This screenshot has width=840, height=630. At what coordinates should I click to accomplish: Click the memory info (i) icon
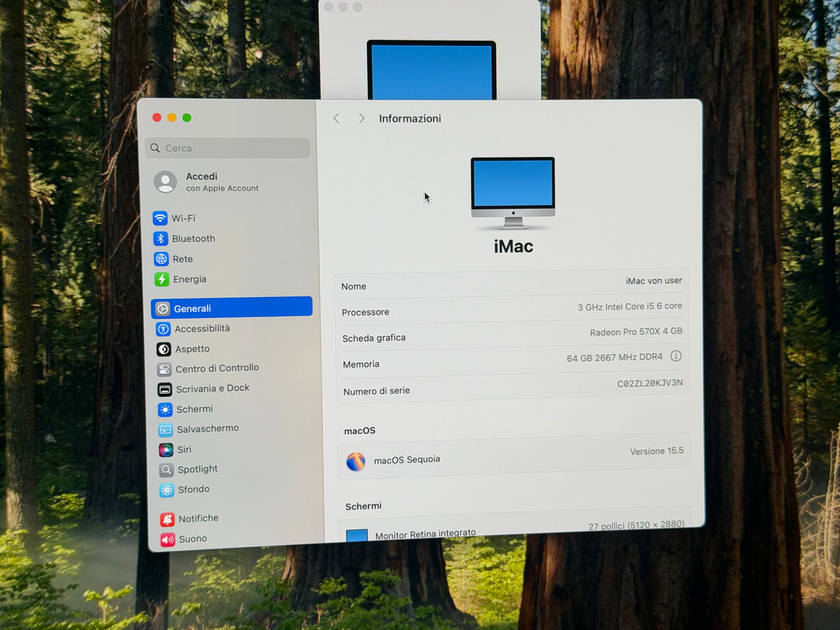coord(675,356)
